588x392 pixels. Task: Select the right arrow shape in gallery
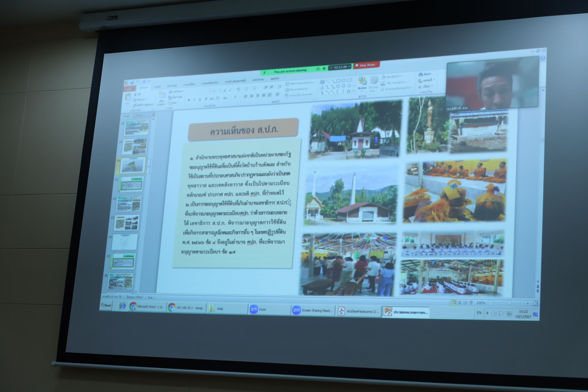tap(338, 86)
